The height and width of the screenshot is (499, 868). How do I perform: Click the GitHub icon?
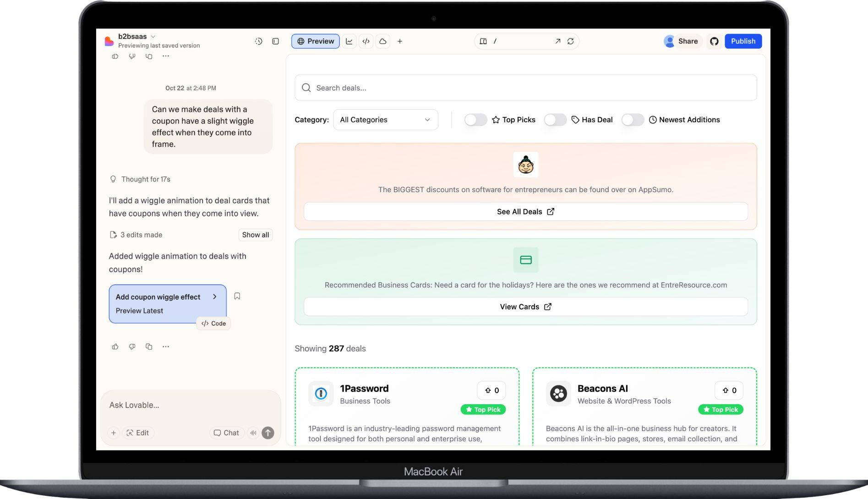coord(714,41)
